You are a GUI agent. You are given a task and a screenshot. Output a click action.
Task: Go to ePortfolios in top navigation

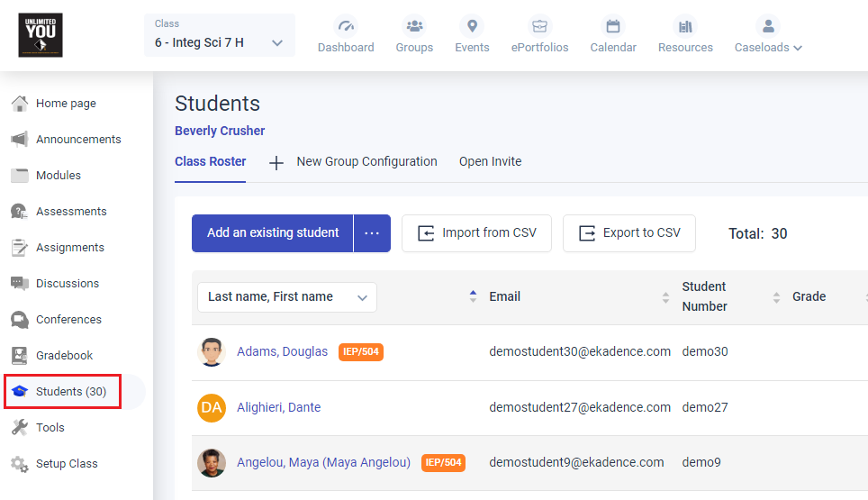click(539, 48)
